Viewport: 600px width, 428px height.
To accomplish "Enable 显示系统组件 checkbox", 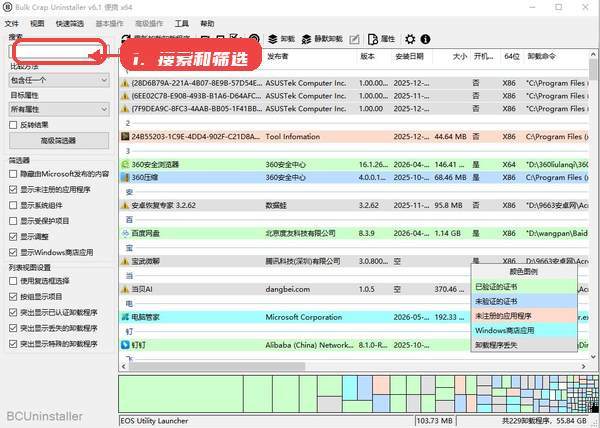I will coord(13,205).
